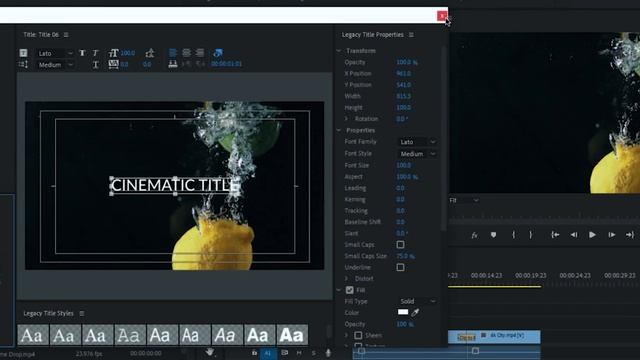Click the Transform Opacity value
640x360 pixels.
click(407, 62)
